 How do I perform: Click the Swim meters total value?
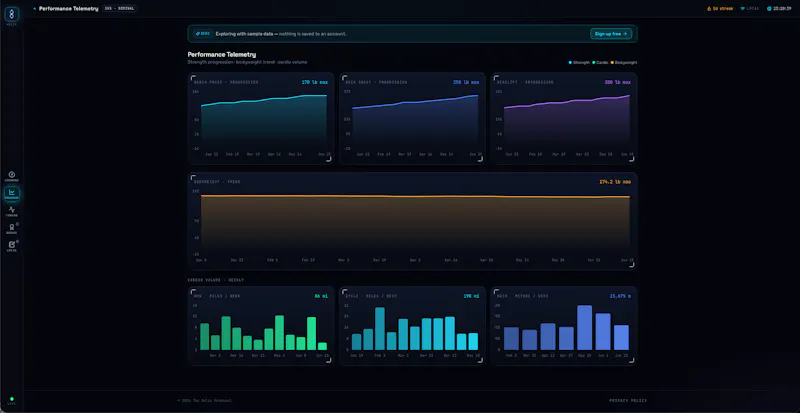point(620,296)
